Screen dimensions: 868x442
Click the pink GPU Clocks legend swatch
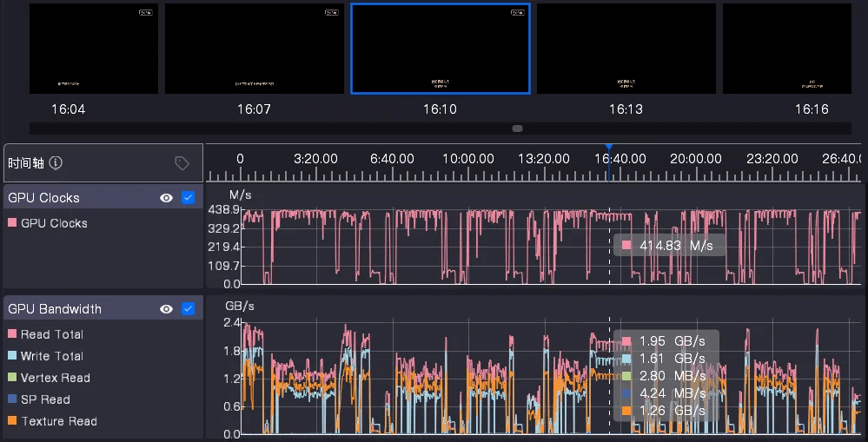12,223
